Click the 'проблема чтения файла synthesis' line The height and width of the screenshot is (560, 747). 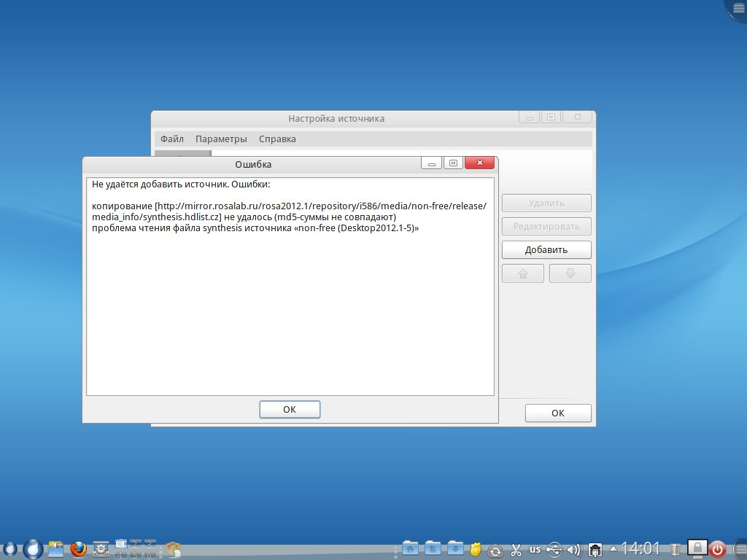coord(255,228)
